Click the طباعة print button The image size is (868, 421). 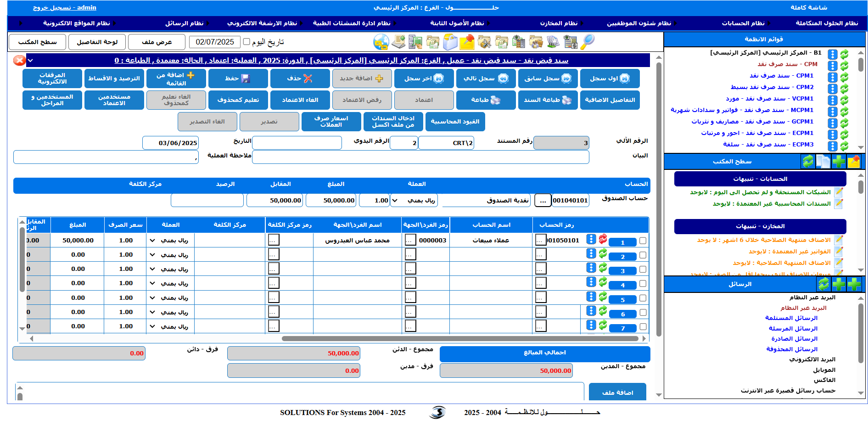pyautogui.click(x=486, y=100)
